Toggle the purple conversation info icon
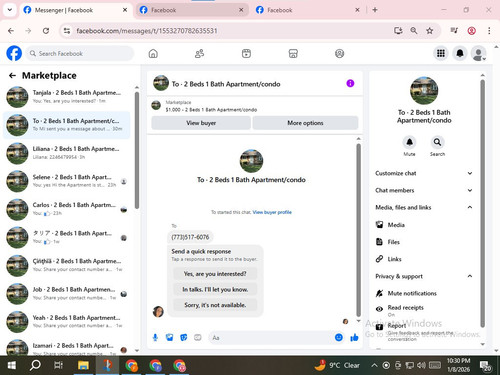The image size is (500, 375). [x=350, y=83]
